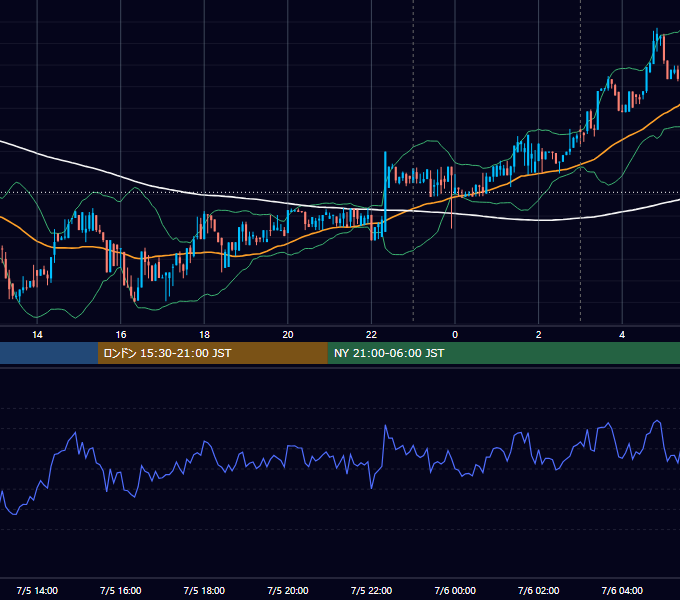680x600 pixels.
Task: Click hour label 0 on price chart axis
Action: pos(455,334)
